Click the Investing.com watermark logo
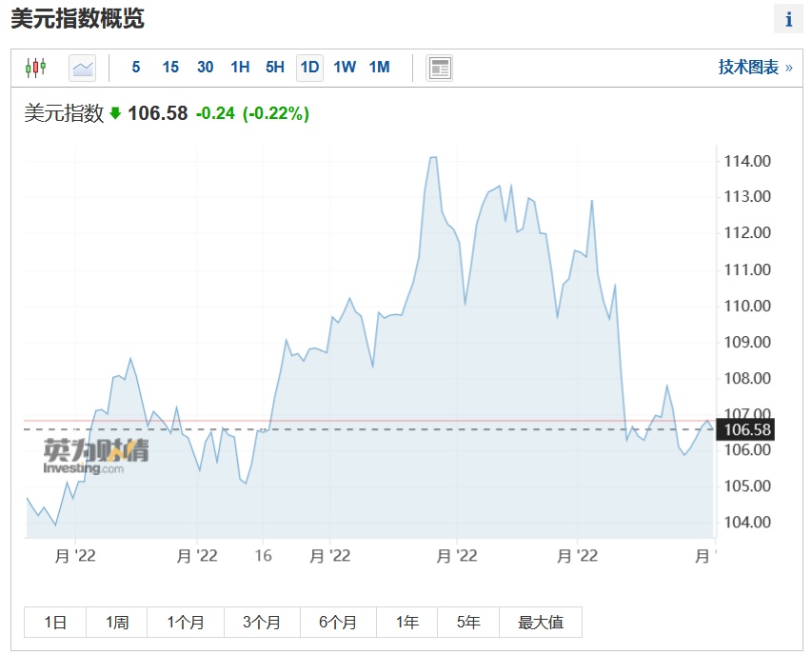812x655 pixels. coord(95,455)
